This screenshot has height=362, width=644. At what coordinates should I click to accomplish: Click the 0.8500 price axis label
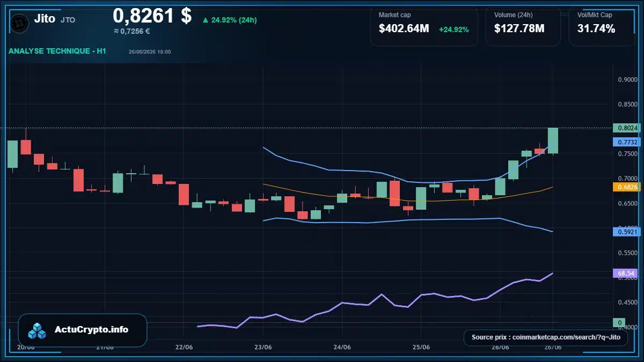(x=628, y=105)
